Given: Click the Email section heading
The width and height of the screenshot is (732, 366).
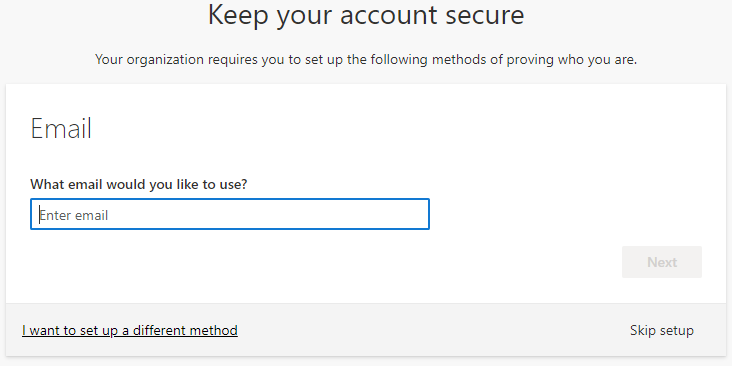Looking at the screenshot, I should (61, 128).
